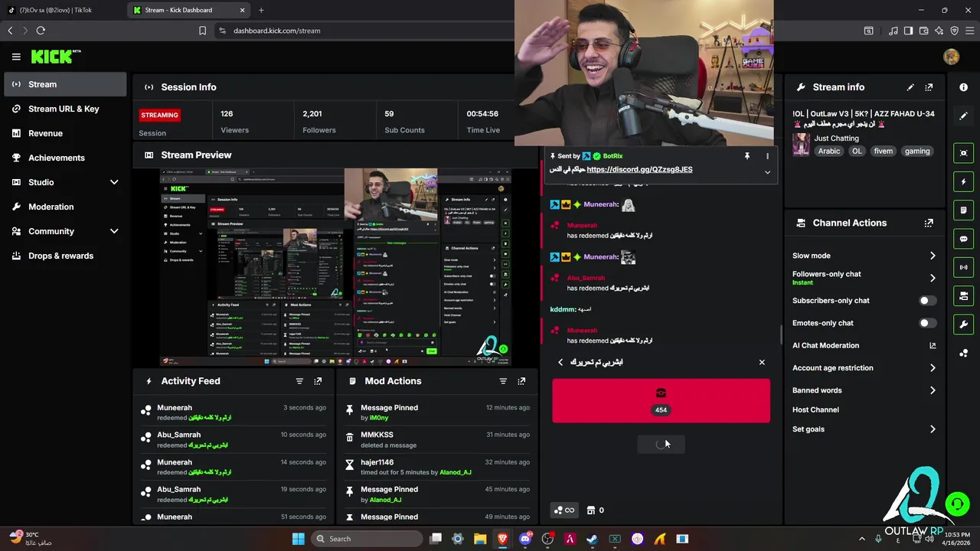Reload the page
This screenshot has height=551, width=980.
click(41, 31)
